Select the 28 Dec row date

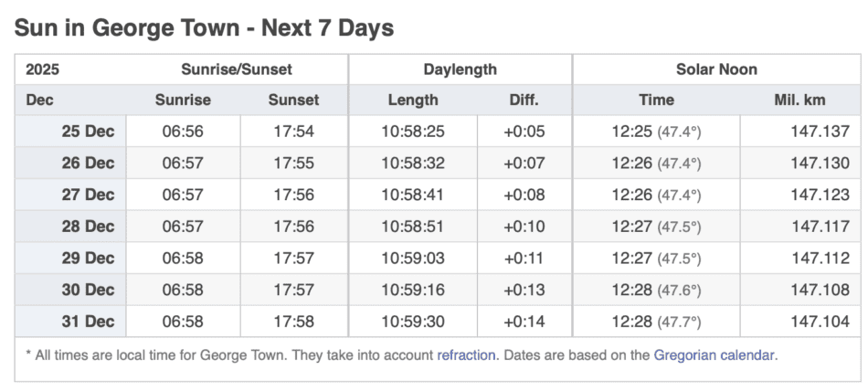coord(88,227)
